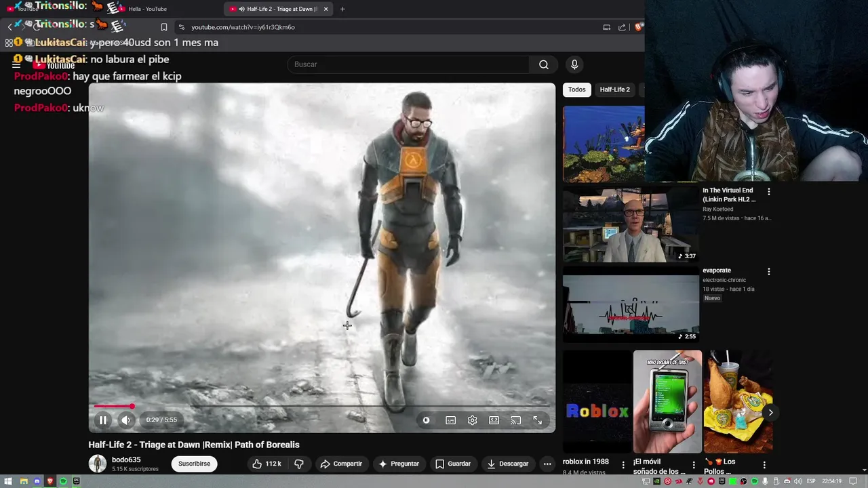Open the player settings gear

click(472, 420)
